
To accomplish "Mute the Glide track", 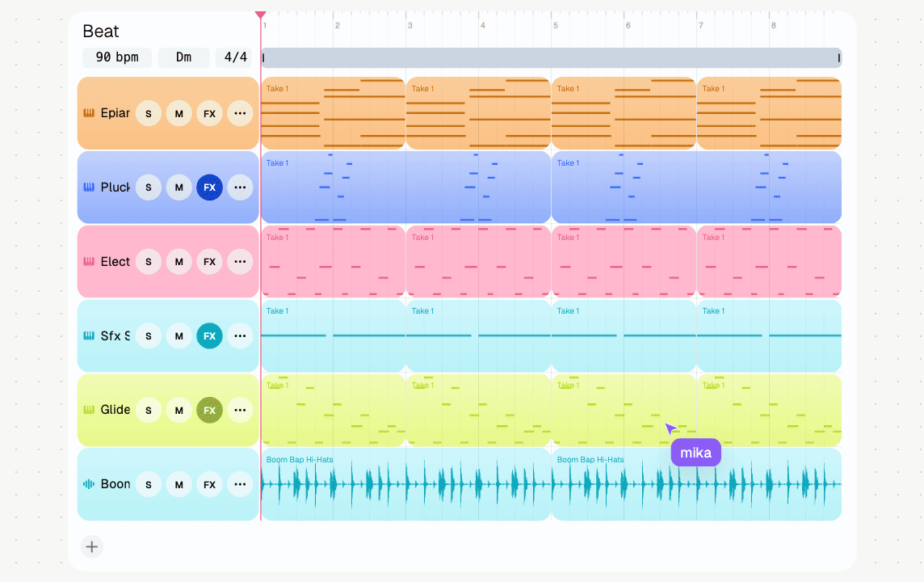I will click(x=179, y=411).
